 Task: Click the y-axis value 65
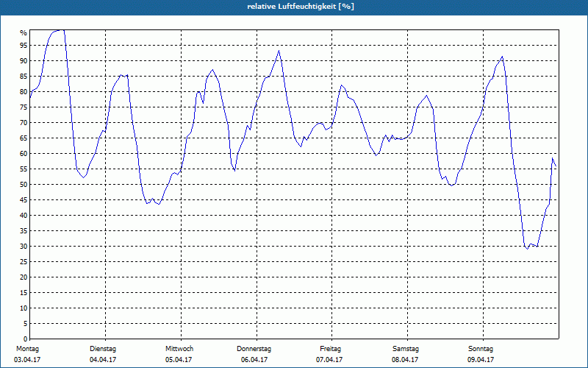tap(24, 138)
